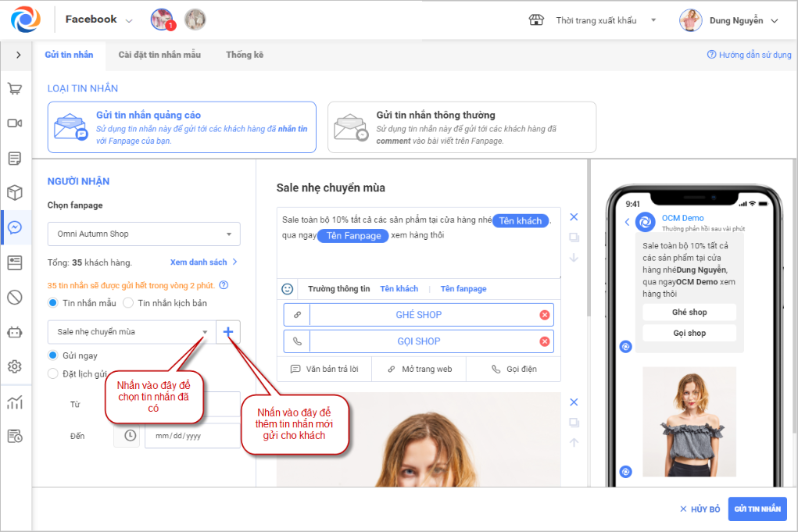The width and height of the screenshot is (798, 532).
Task: Switch to the Cài đặt tin nhắn mẫu tab
Action: click(159, 55)
